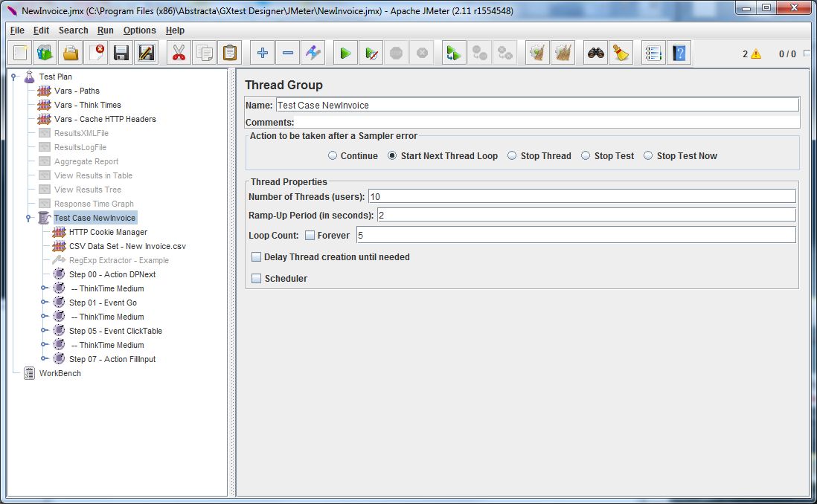The image size is (817, 504).
Task: Expand the Step 01 - Event Go node
Action: tap(44, 303)
